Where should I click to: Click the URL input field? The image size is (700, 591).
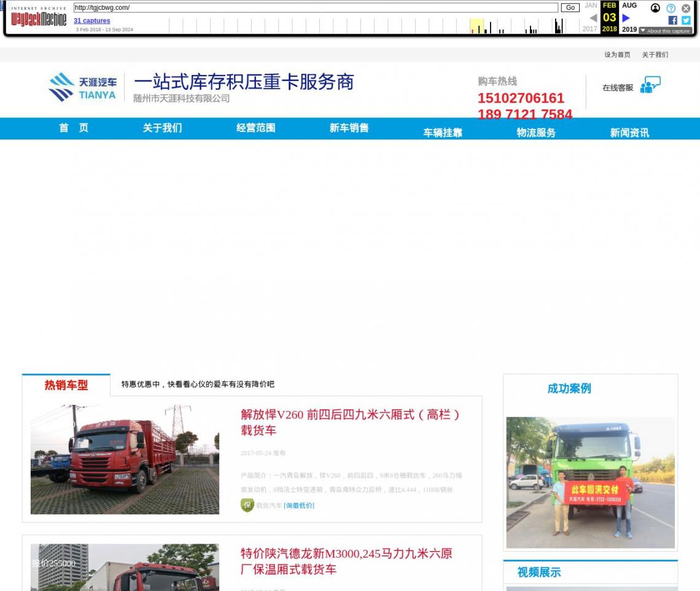(x=316, y=7)
